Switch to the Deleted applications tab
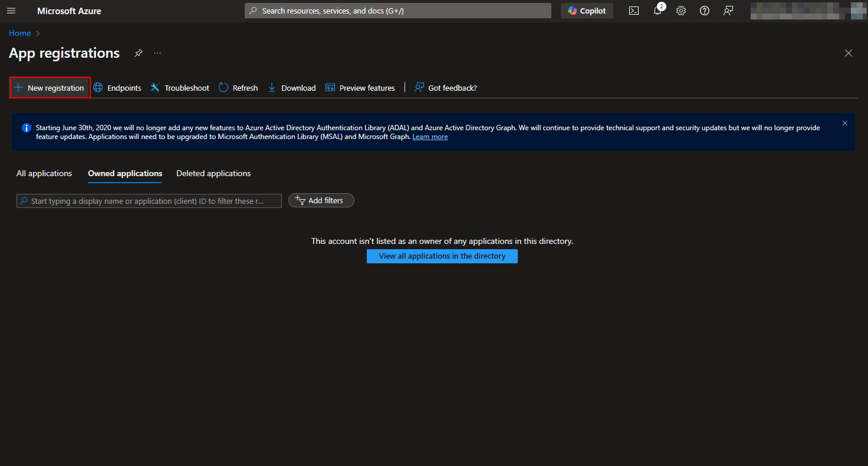Viewport: 868px width, 466px height. pyautogui.click(x=213, y=173)
